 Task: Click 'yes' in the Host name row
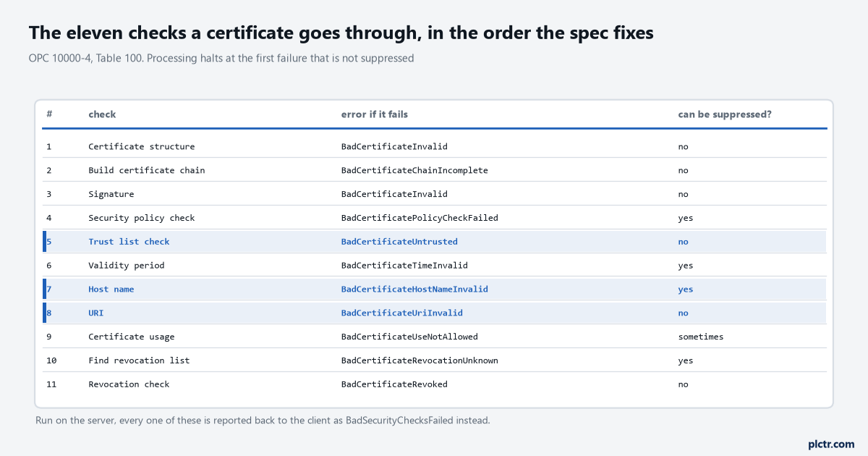pyautogui.click(x=686, y=290)
